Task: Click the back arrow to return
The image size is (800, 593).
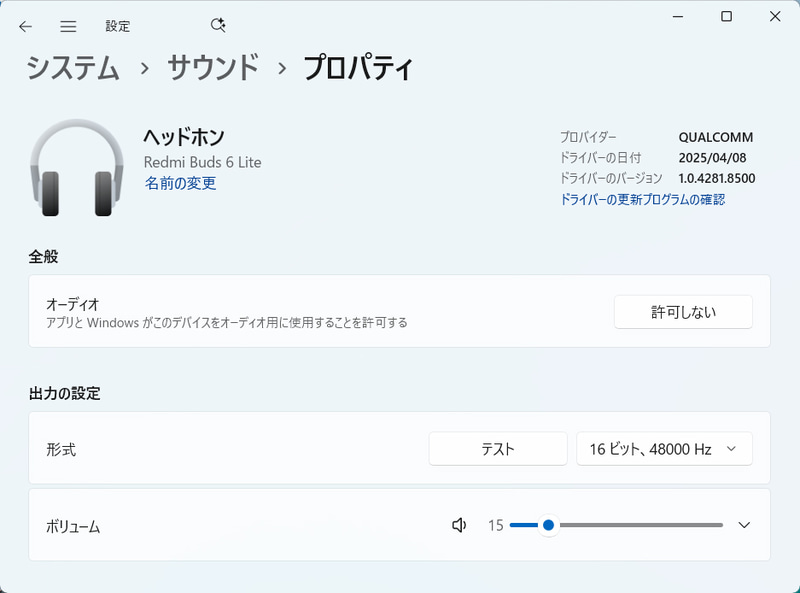Action: (x=24, y=27)
